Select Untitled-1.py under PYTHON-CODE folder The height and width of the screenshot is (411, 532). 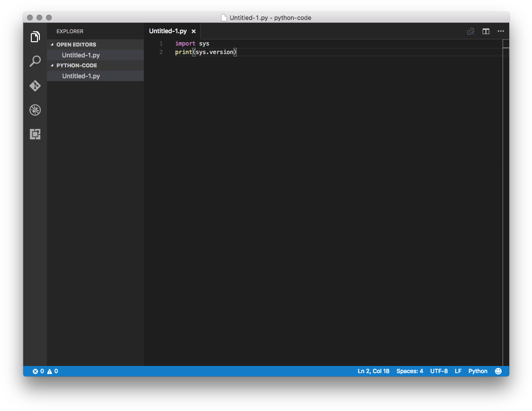95,76
